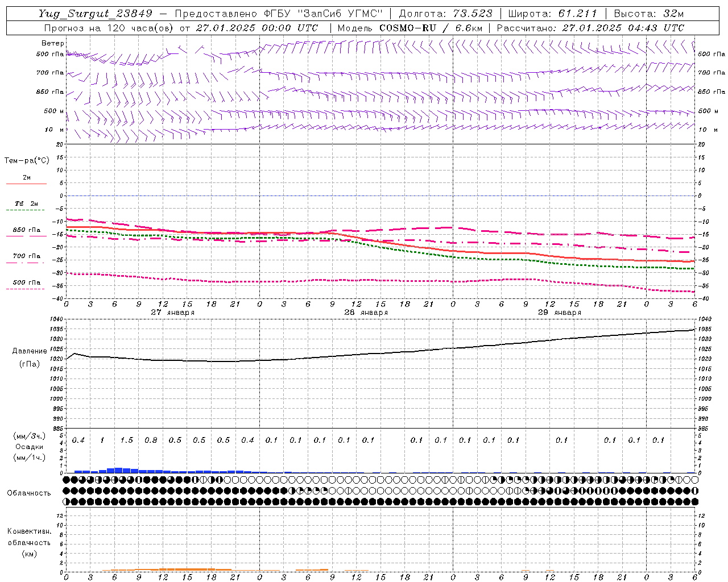Viewport: 728px width, 582px height.
Task: Click the Высота: 32м header field
Action: [648, 14]
